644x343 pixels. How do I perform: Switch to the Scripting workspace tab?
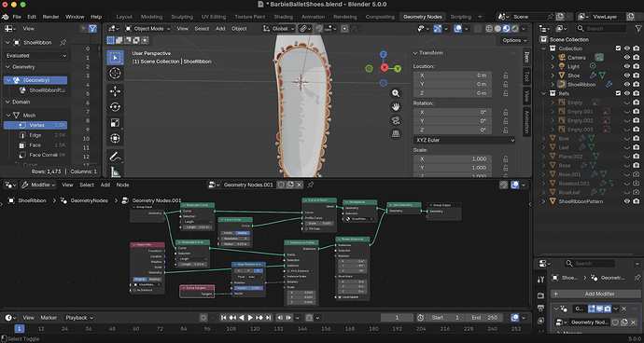coord(461,17)
